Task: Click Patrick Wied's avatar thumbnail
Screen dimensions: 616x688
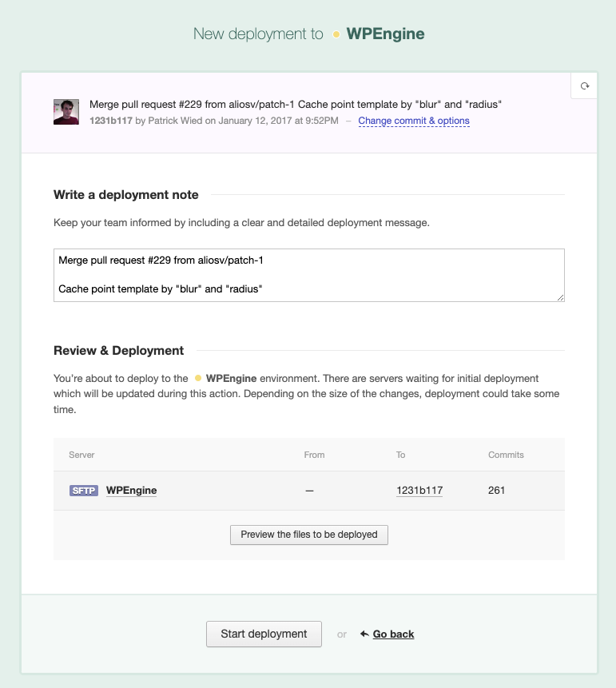Action: tap(66, 112)
